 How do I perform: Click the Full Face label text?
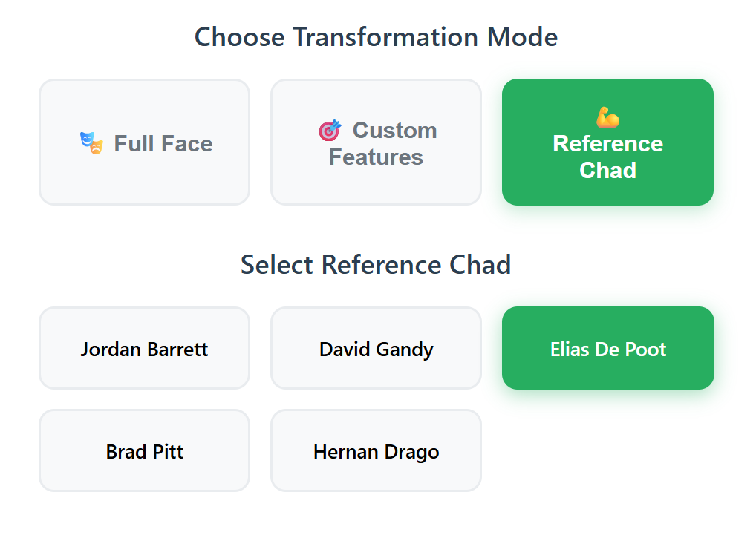pos(163,143)
